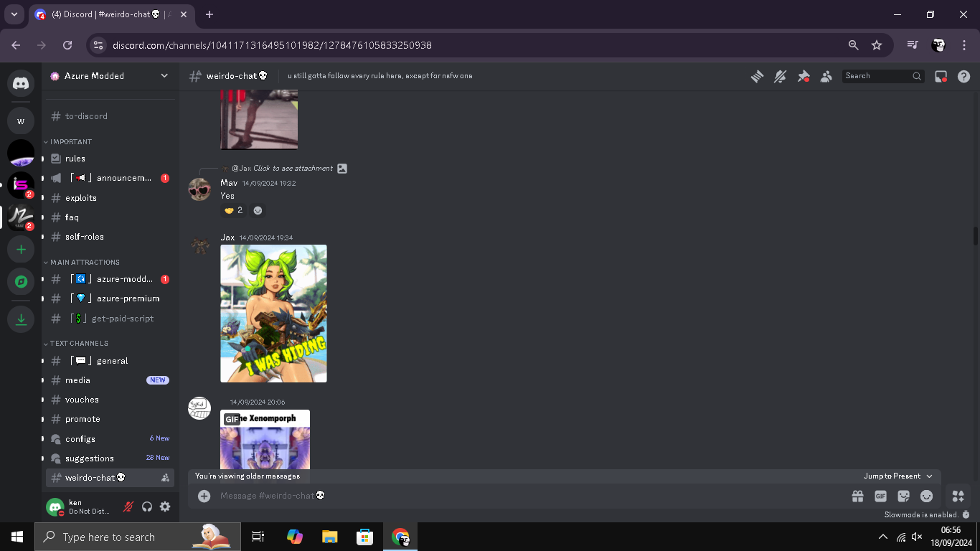Click ken user avatar in user panel
The image size is (980, 551).
pyautogui.click(x=55, y=507)
